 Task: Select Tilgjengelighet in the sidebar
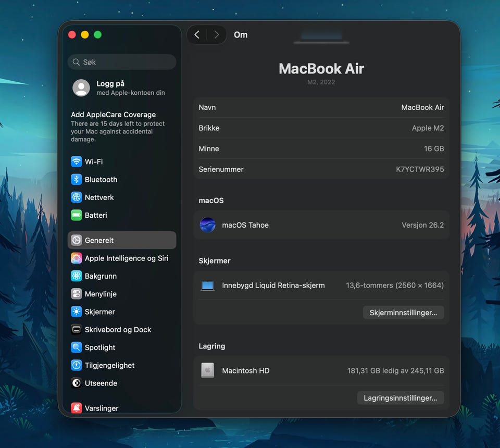(x=122, y=365)
